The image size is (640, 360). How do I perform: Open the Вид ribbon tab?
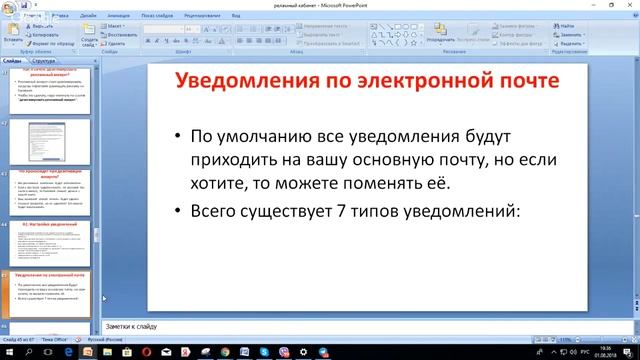[x=236, y=16]
